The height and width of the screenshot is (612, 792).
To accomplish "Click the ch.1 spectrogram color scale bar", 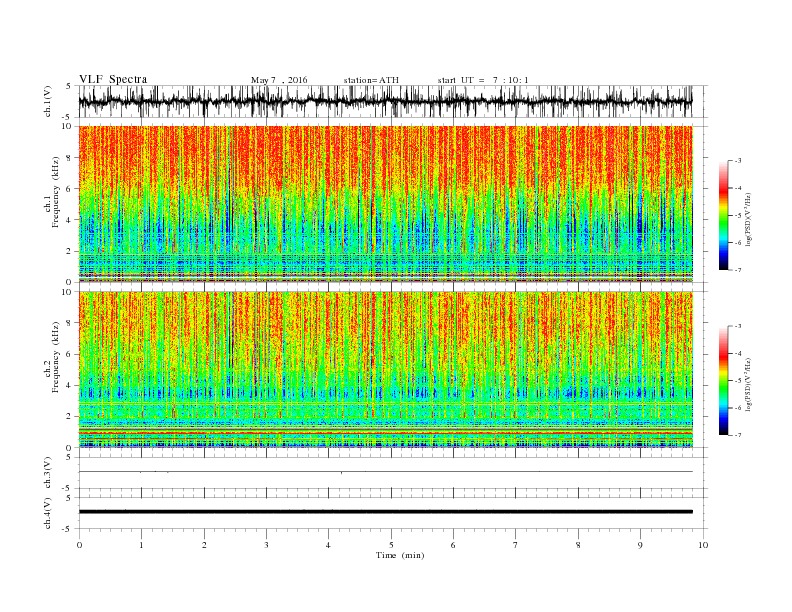I will (723, 216).
